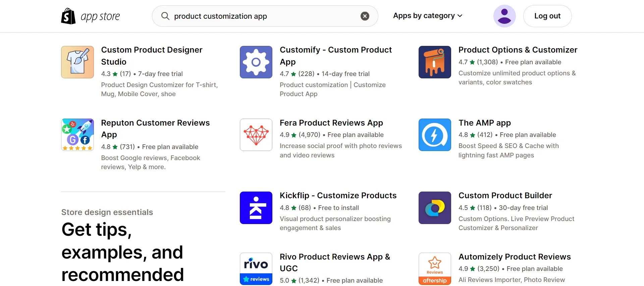Open Automizely Product Reviews title link
This screenshot has width=644, height=286.
coord(514,257)
